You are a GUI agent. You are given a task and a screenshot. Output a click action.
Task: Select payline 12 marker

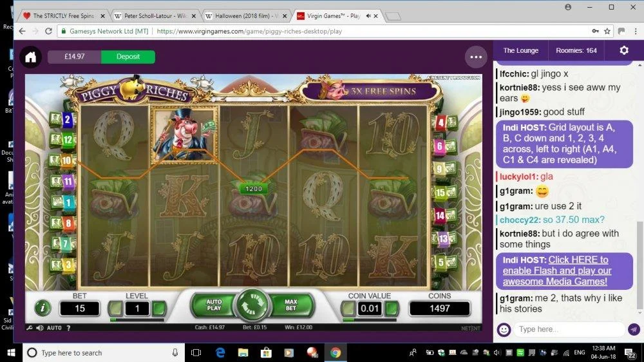(62, 140)
